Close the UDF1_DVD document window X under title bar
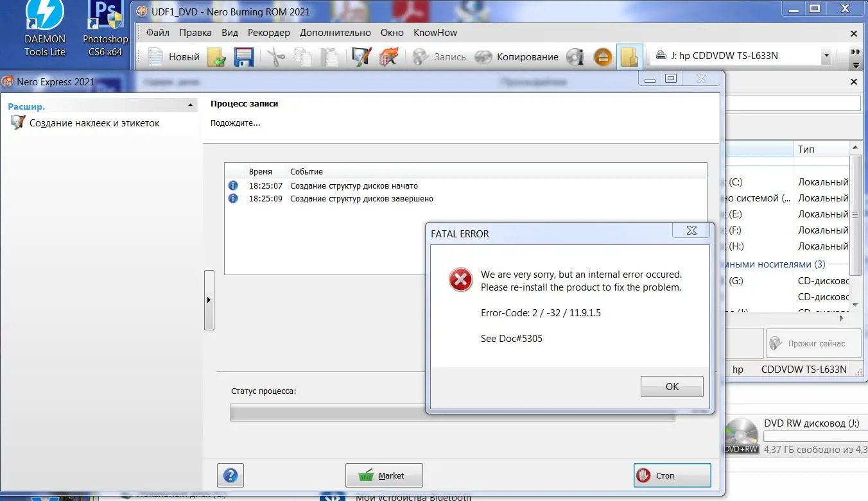 853,33
